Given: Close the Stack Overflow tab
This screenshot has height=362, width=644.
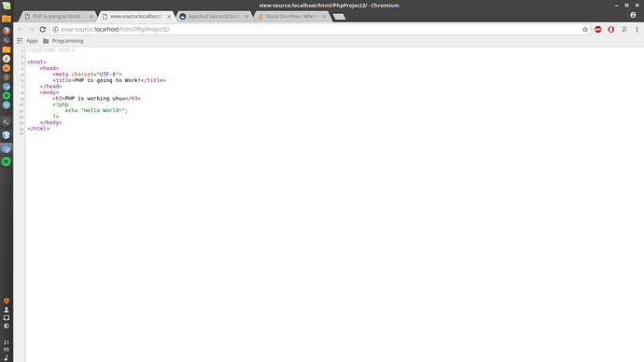Looking at the screenshot, I should tap(325, 17).
